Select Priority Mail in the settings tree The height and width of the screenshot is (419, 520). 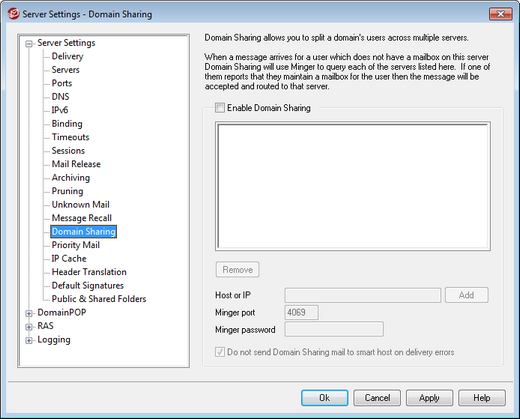pyautogui.click(x=76, y=245)
